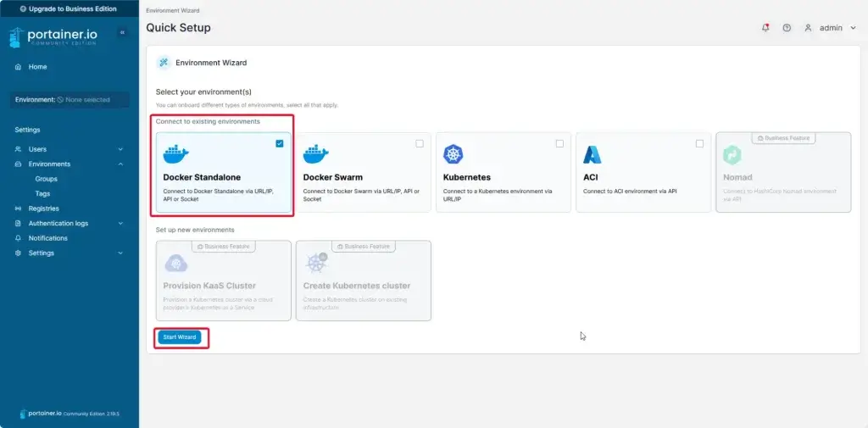Click the Portainer.io logo in the sidebar
Viewport: 868px width, 428px height.
click(53, 37)
